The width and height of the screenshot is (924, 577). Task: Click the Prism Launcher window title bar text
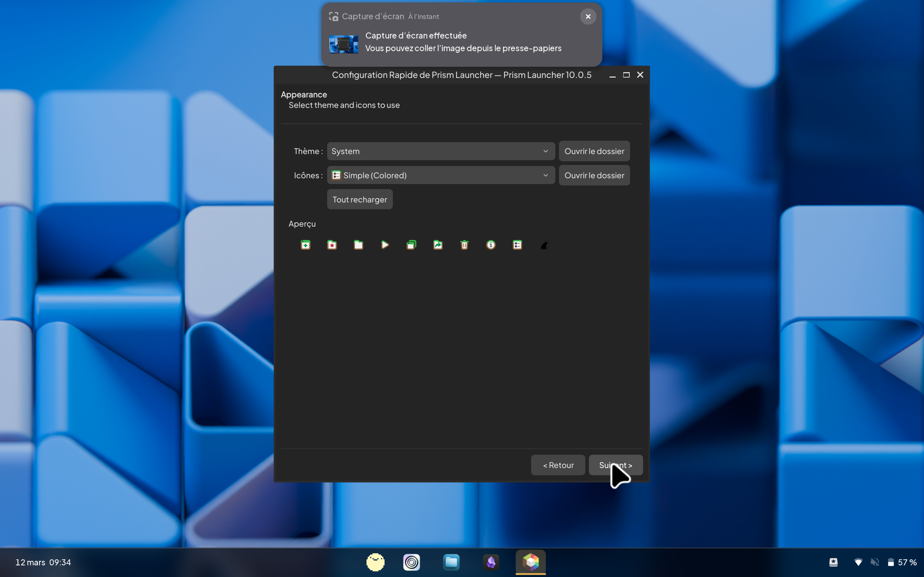[461, 75]
